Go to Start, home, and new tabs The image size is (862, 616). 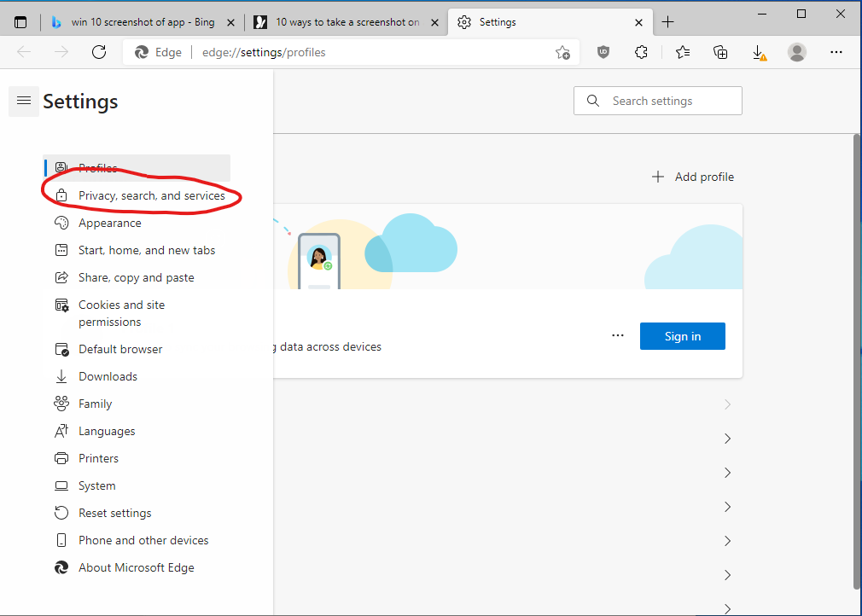137,250
